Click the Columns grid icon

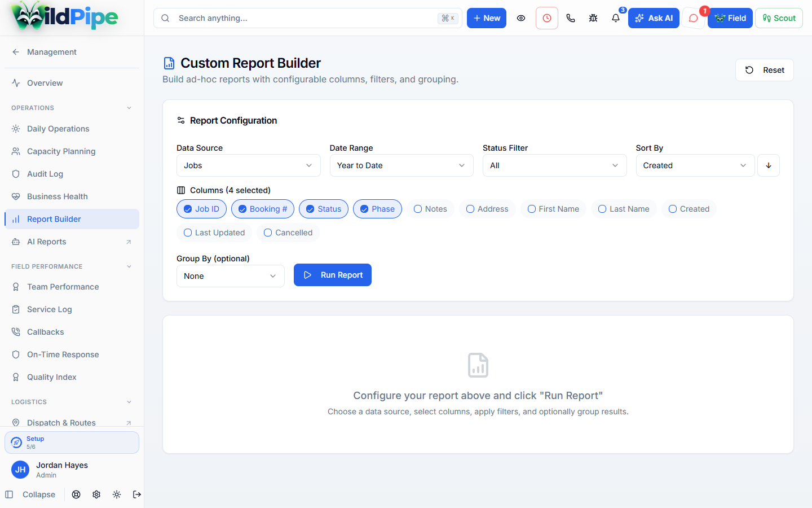point(181,190)
